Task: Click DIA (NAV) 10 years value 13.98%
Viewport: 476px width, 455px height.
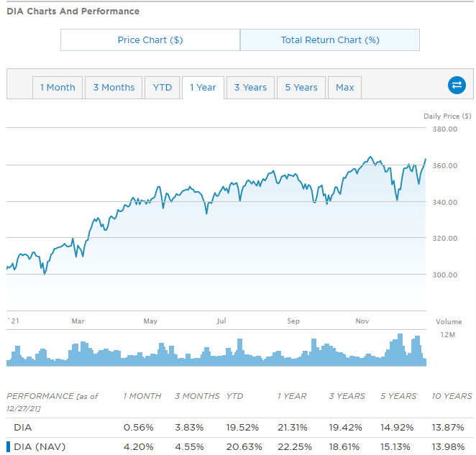Action: [x=449, y=447]
